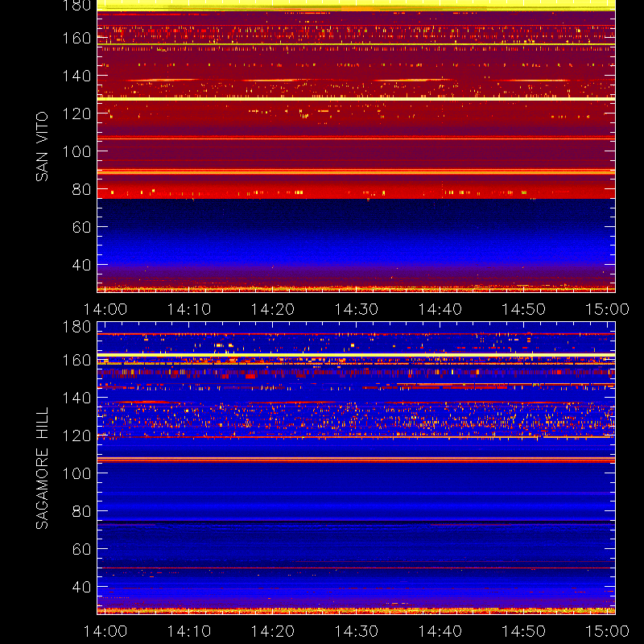
Task: Click the 100 tick label on San Vito axis
Action: coord(76,151)
